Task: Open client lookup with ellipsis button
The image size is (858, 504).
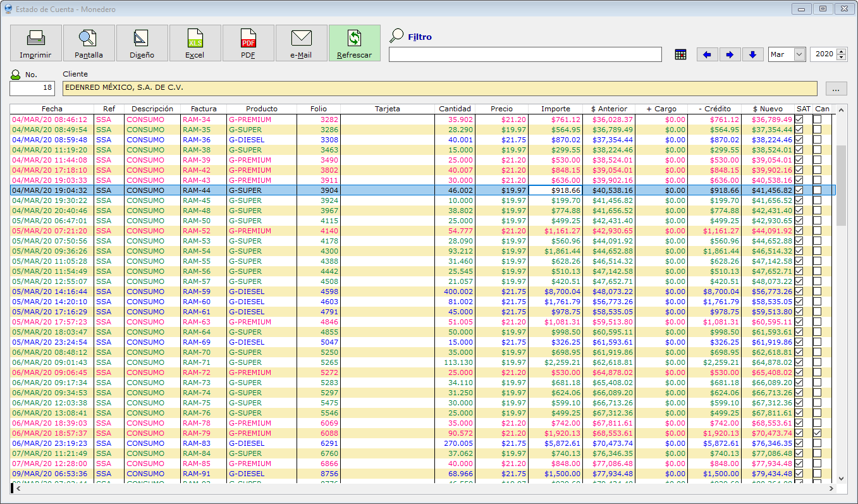Action: click(835, 89)
